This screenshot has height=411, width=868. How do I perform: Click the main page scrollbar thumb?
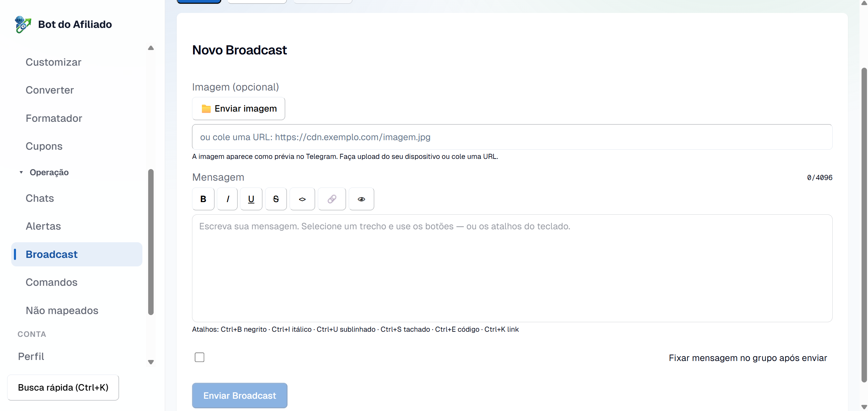pos(864,225)
